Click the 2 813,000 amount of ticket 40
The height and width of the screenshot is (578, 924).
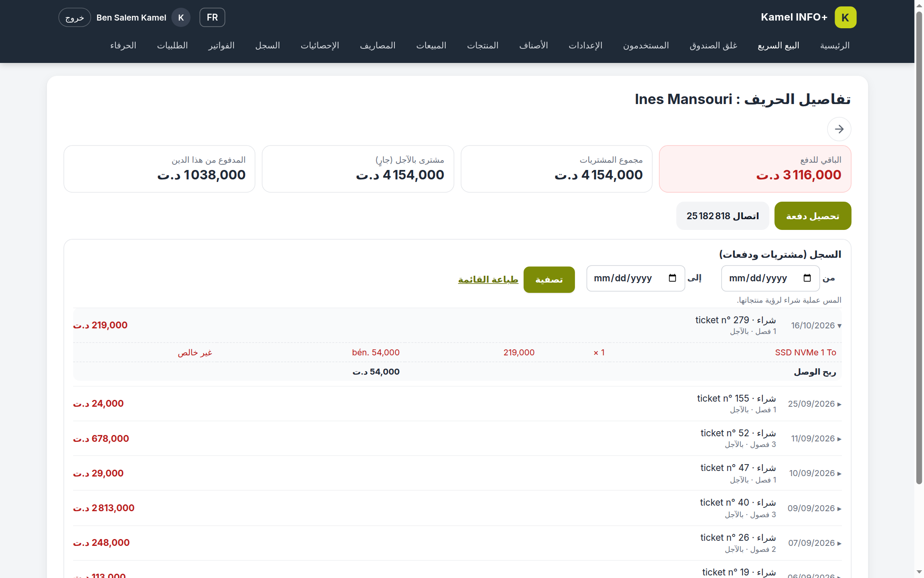(104, 508)
